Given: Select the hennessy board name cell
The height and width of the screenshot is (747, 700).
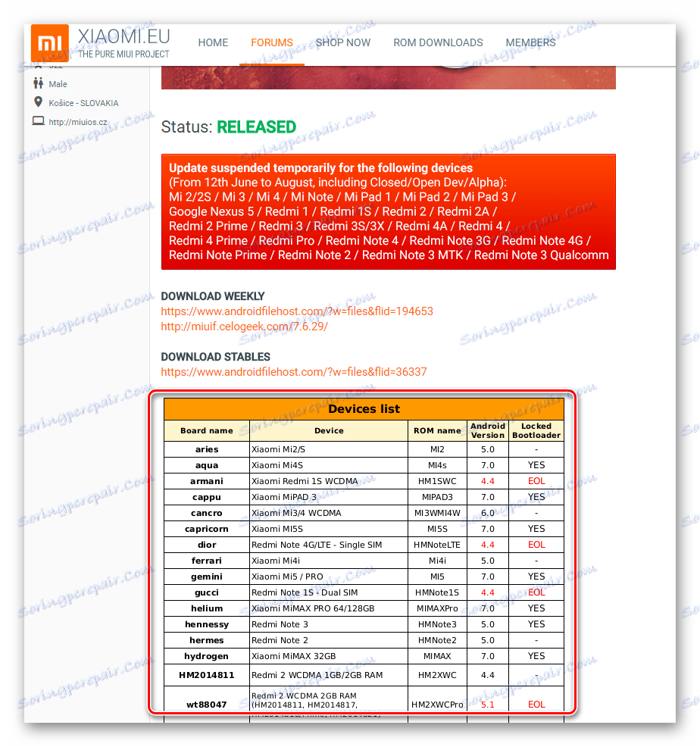Looking at the screenshot, I should click(x=206, y=624).
